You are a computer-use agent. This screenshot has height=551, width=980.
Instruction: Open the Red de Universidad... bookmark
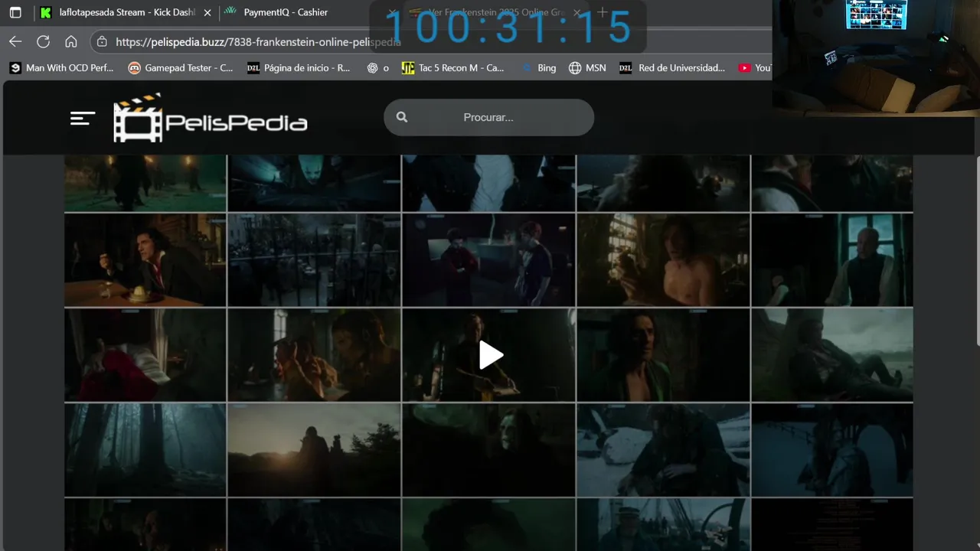pos(672,67)
